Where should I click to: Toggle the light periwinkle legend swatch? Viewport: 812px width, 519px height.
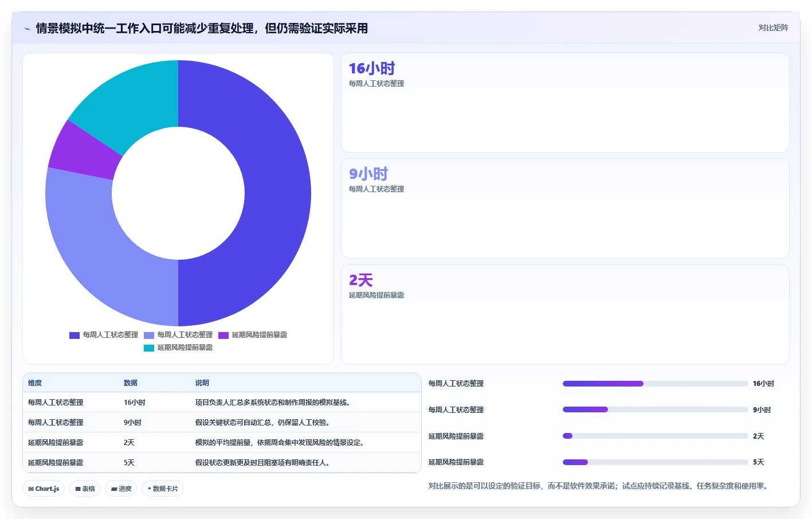(x=149, y=335)
